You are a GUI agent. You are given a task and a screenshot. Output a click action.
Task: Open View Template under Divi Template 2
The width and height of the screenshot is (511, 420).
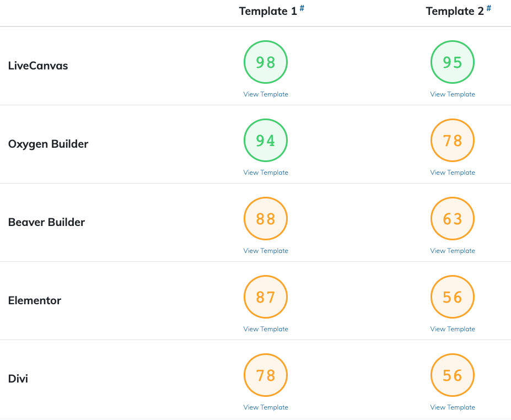(x=453, y=407)
